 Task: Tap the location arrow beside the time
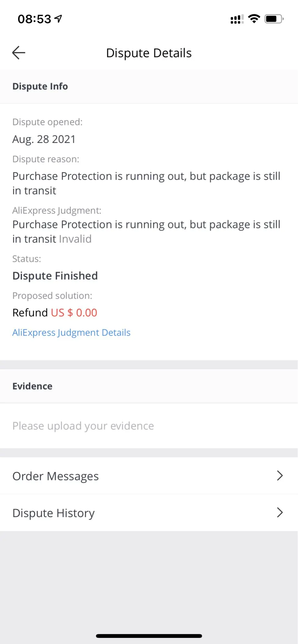coord(58,19)
